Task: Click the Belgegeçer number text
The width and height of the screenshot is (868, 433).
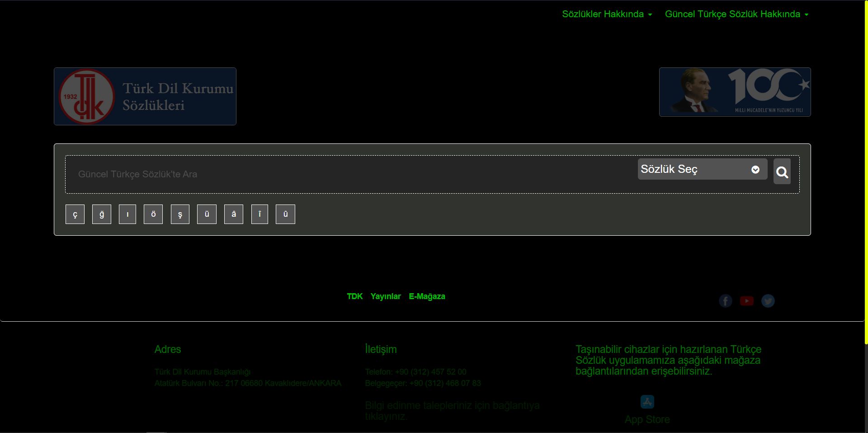Action: tap(423, 383)
